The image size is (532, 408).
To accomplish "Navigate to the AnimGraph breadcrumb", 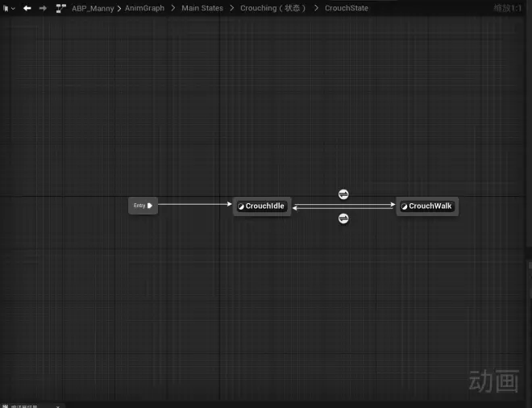I will [144, 8].
